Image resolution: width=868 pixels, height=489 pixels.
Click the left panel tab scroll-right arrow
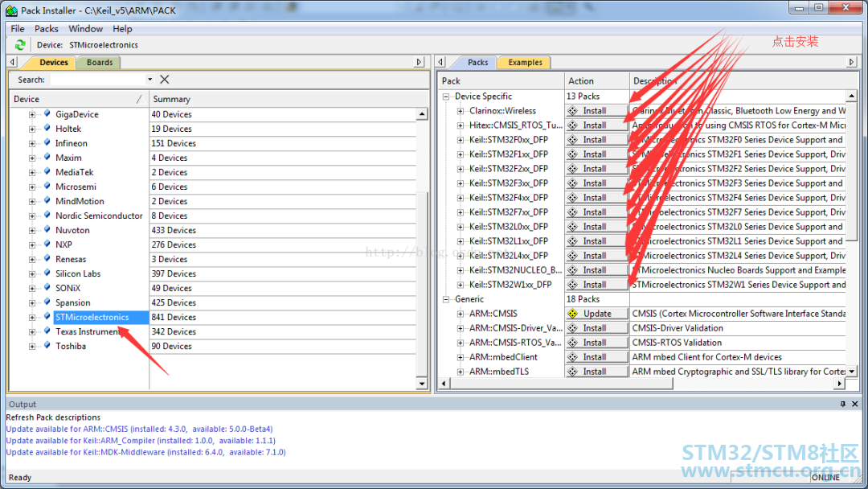click(419, 62)
